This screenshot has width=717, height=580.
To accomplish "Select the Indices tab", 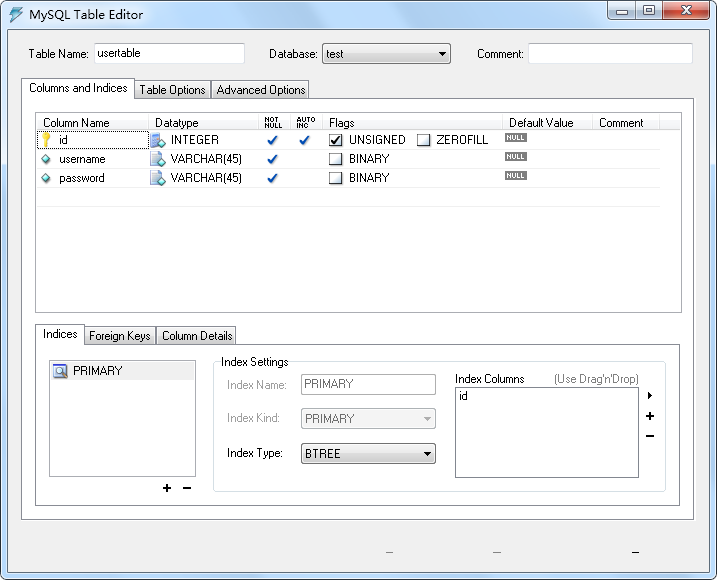I will 60,334.
